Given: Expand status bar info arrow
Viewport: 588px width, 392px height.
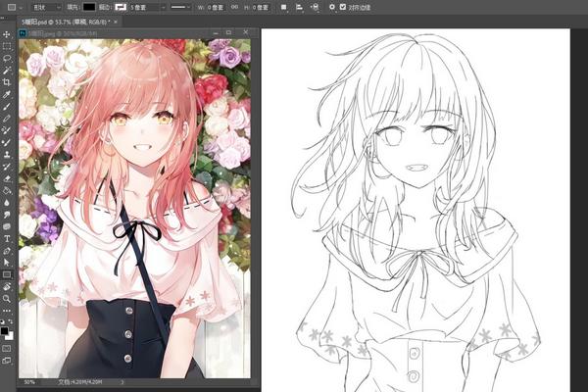Looking at the screenshot, I should [x=122, y=382].
